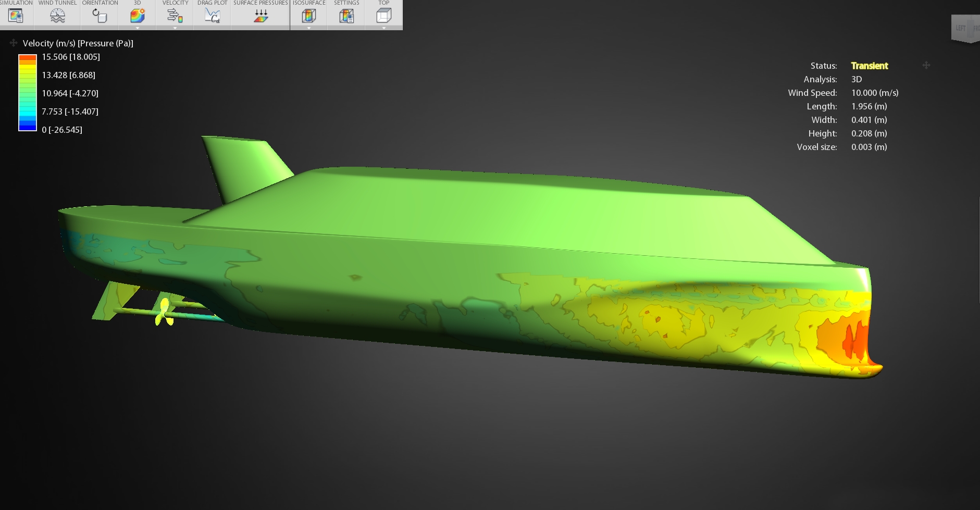
Task: Click the Voxel size: label
Action: [x=817, y=147]
